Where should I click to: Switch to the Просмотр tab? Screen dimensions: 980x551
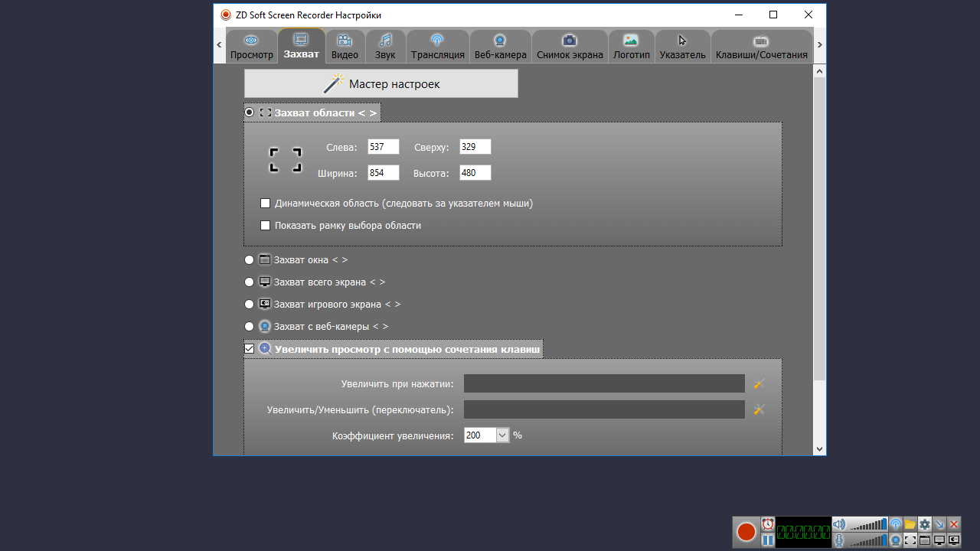(251, 47)
